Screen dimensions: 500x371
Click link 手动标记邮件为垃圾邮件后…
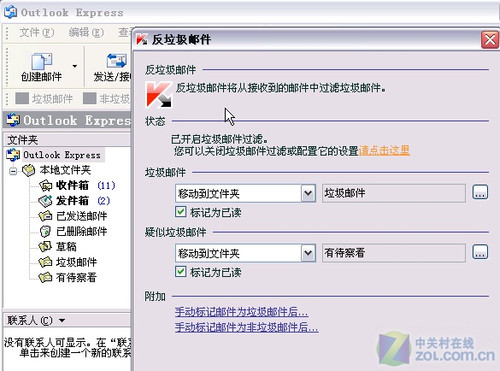(241, 312)
